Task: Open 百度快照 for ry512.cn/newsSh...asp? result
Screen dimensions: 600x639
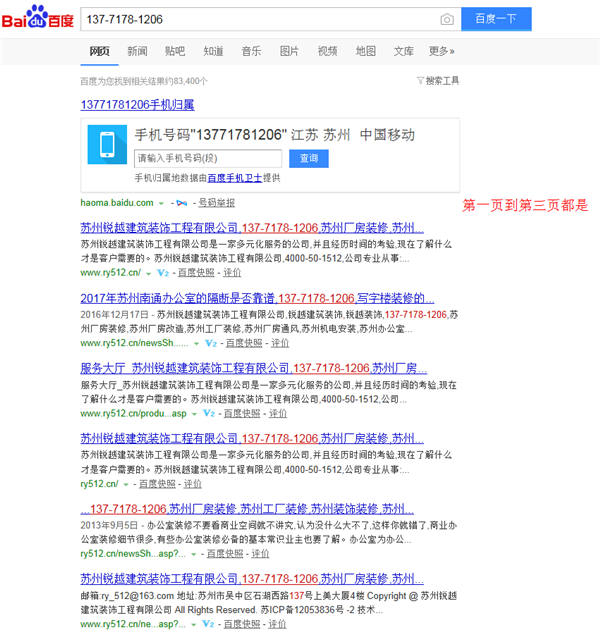Action: click(x=225, y=554)
